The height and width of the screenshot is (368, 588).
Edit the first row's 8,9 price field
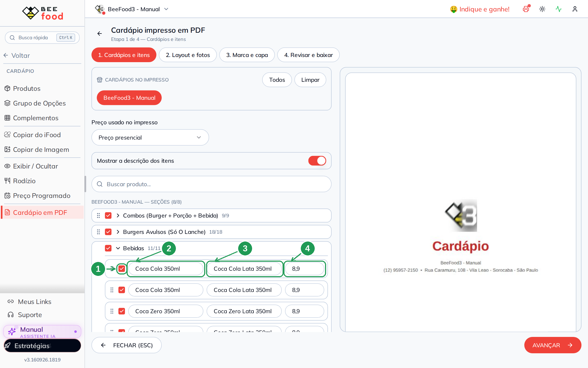305,269
